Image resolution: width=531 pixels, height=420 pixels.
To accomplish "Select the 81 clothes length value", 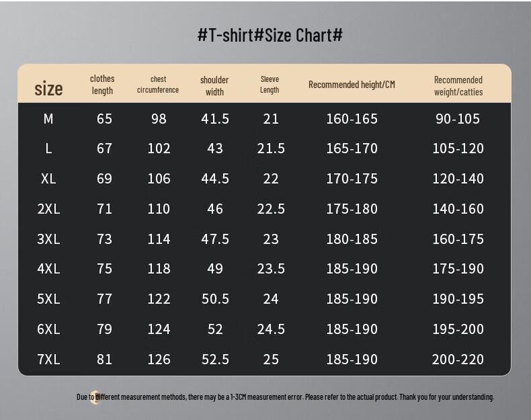I will pyautogui.click(x=104, y=360).
